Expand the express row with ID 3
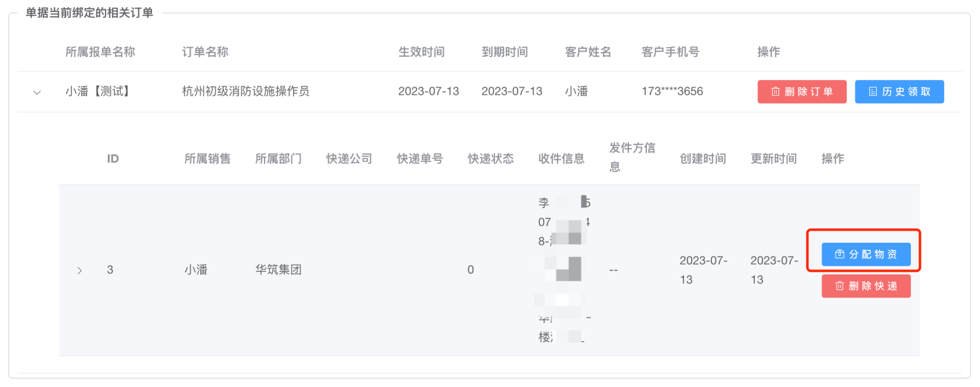The width and height of the screenshot is (980, 387). point(80,271)
